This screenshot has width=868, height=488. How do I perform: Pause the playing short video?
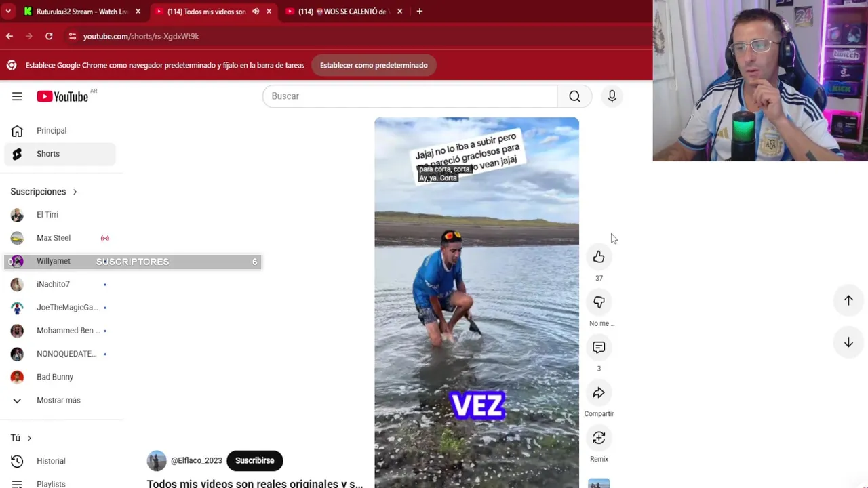477,302
